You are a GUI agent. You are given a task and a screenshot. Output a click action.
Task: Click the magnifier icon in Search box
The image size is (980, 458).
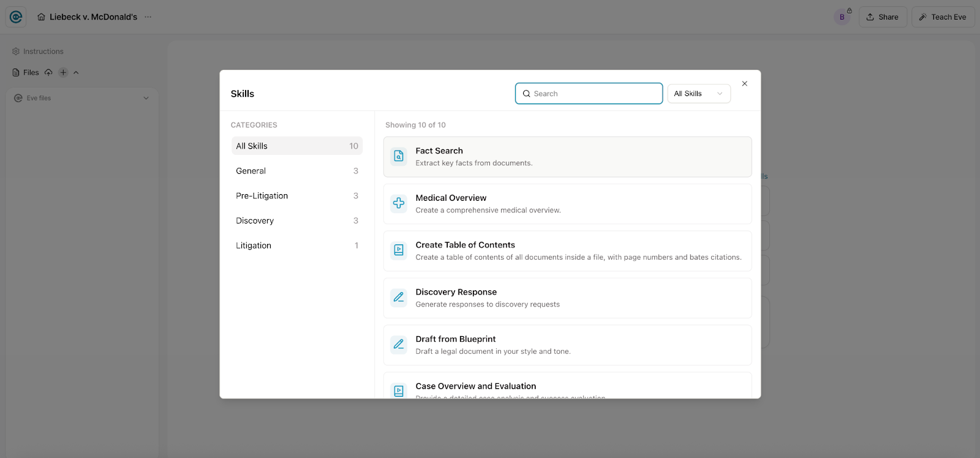coord(526,94)
